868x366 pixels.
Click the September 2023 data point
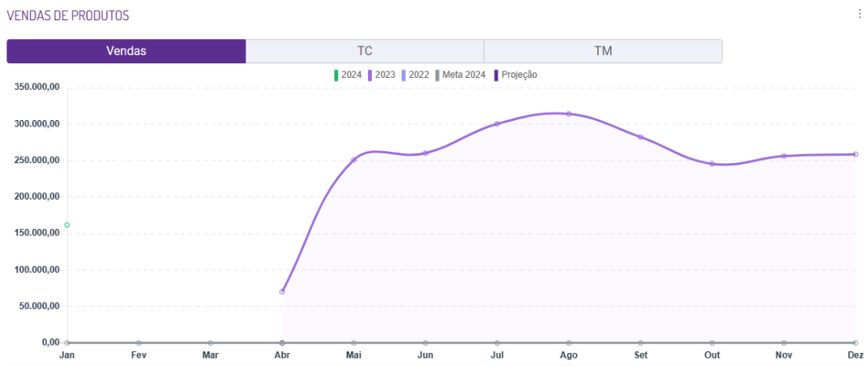640,137
